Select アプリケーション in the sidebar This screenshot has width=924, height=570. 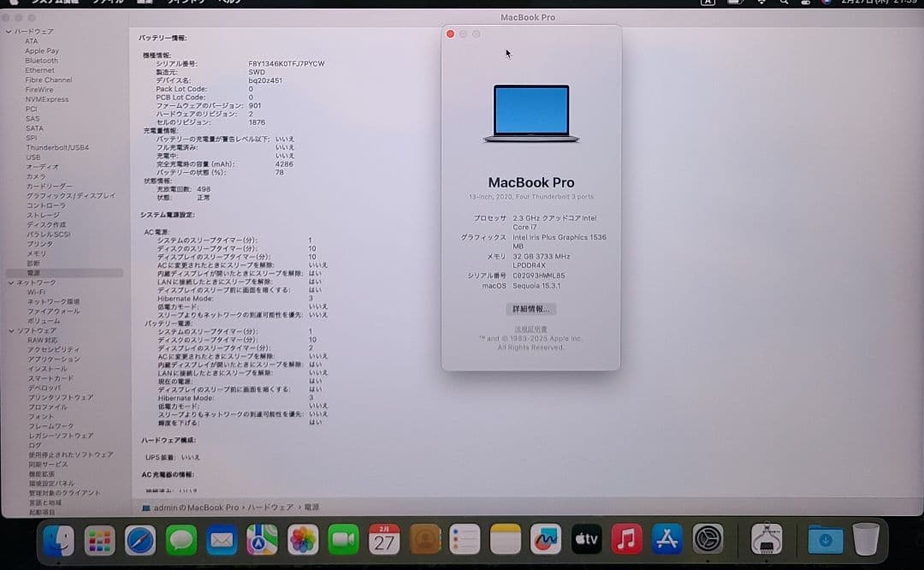pos(54,359)
